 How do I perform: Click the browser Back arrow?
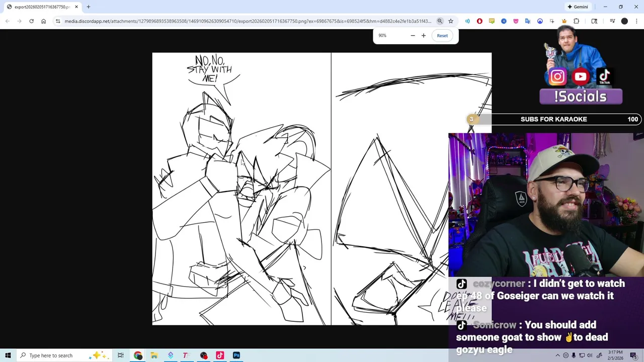pyautogui.click(x=7, y=21)
